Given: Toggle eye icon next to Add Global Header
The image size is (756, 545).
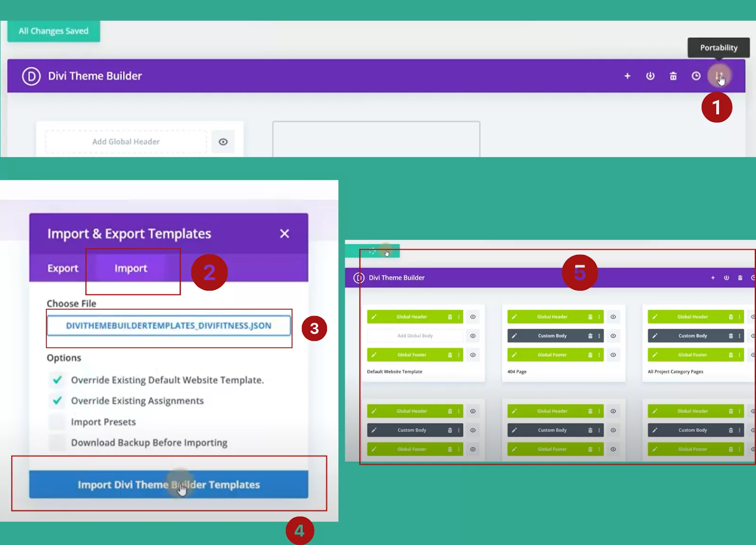Looking at the screenshot, I should point(223,142).
